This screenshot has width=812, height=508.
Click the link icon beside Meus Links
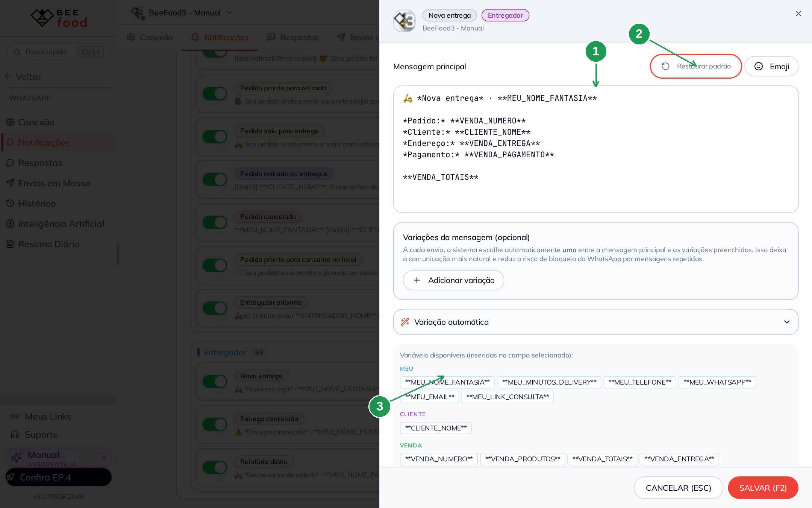pyautogui.click(x=15, y=416)
